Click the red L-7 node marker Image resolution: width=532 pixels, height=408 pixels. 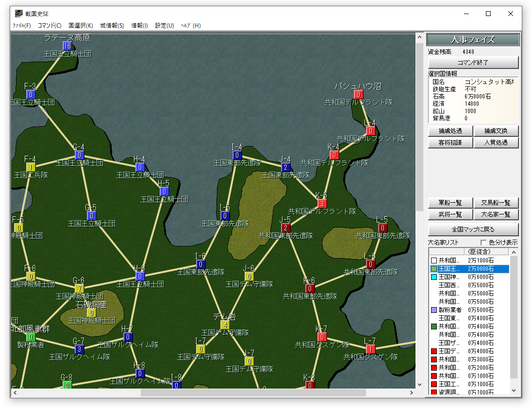point(370,349)
